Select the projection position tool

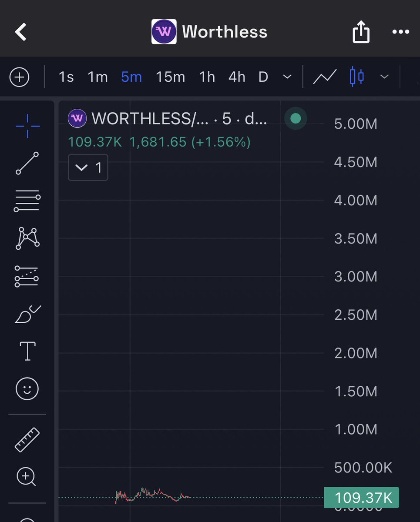click(x=27, y=277)
